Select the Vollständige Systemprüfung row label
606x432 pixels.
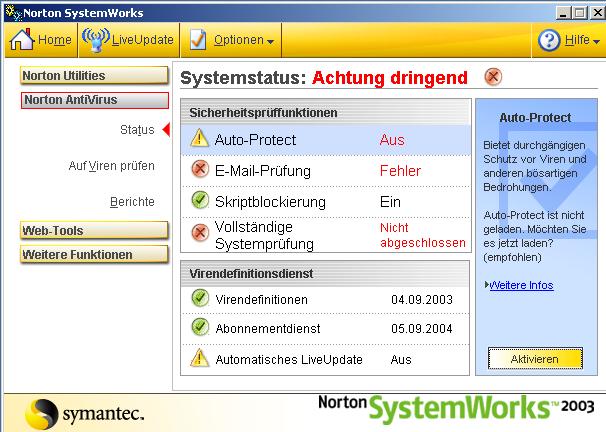point(264,235)
